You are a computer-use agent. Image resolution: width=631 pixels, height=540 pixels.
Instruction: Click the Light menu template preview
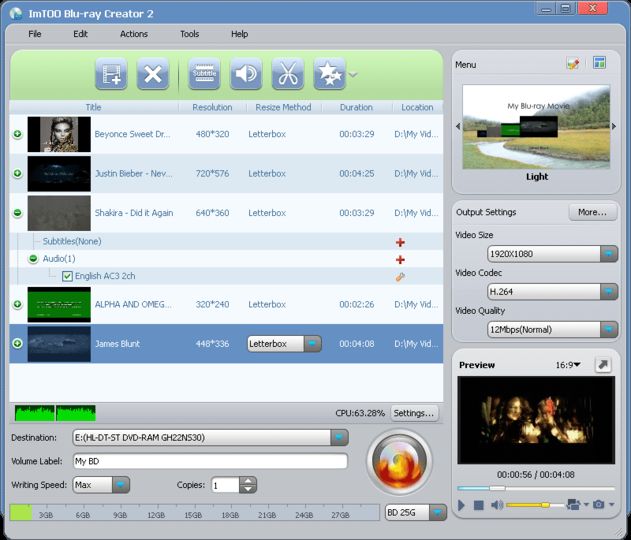tap(536, 127)
